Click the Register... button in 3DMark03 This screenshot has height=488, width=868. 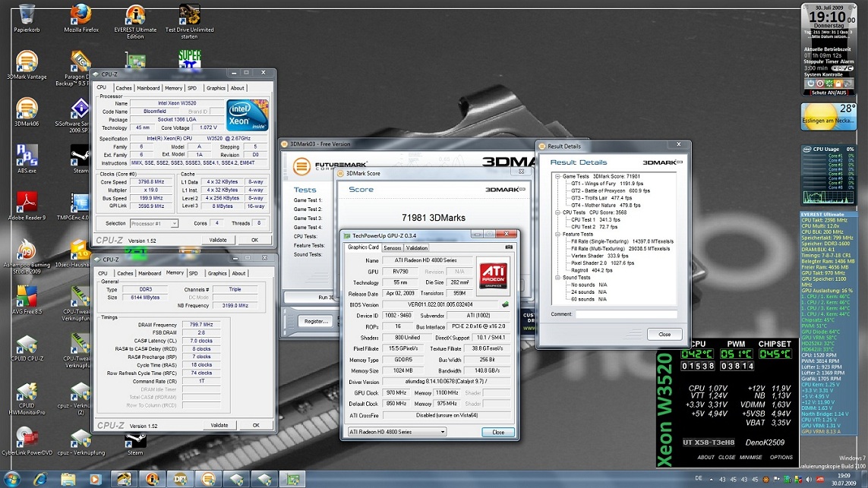pos(316,321)
